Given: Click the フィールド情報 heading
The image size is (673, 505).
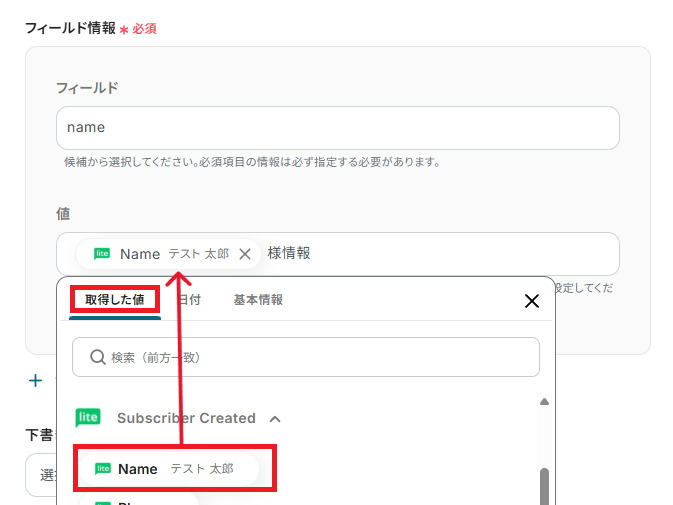Looking at the screenshot, I should click(70, 28).
